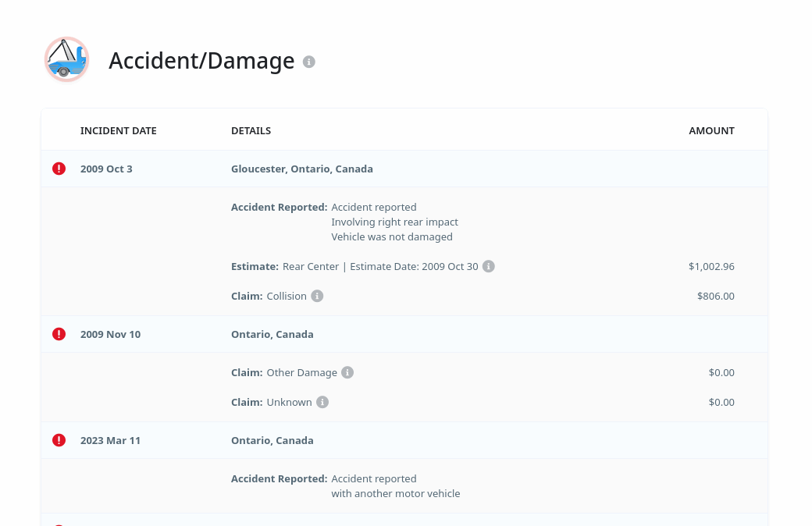812x526 pixels.
Task: Click the $806.00 collision claim amount
Action: coord(715,296)
